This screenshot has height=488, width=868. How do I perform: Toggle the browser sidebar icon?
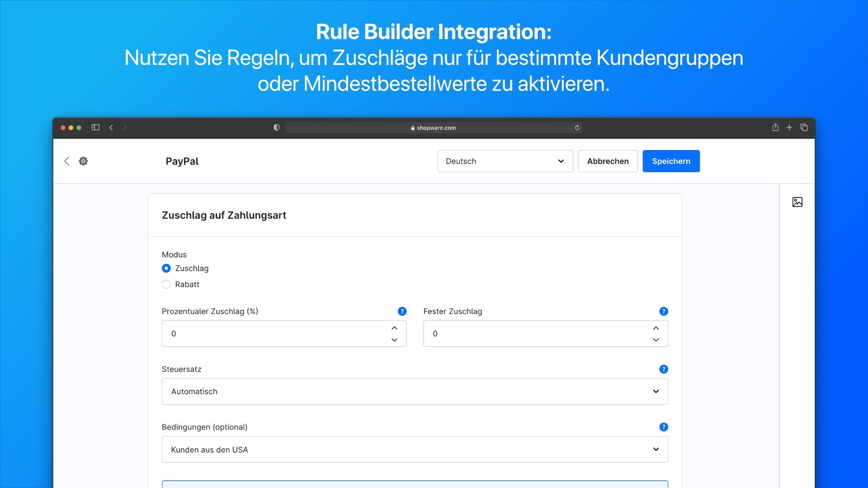tap(95, 127)
